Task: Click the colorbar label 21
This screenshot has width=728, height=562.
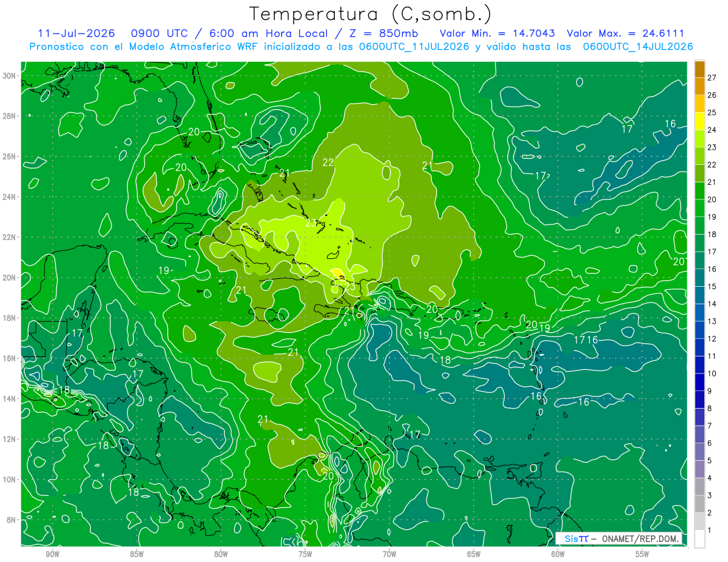Action: [x=712, y=182]
